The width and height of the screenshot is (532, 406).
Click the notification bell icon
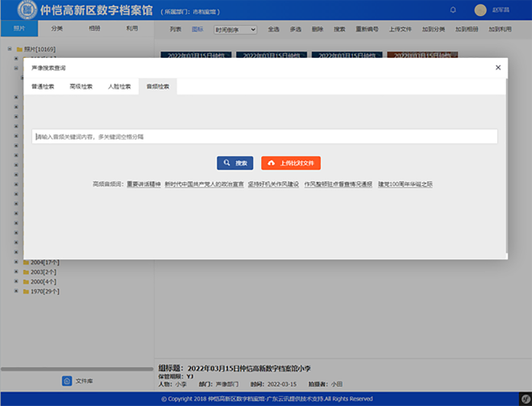tap(453, 10)
